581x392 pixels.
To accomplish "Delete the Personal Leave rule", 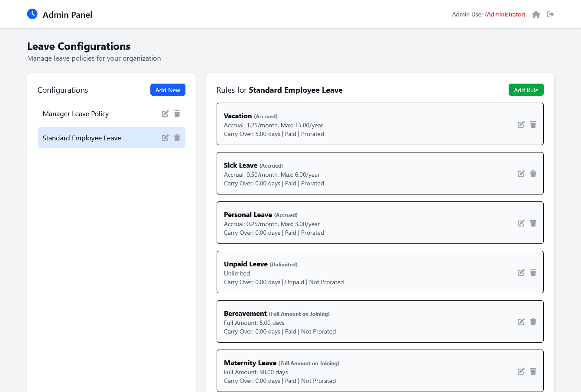I will 533,223.
